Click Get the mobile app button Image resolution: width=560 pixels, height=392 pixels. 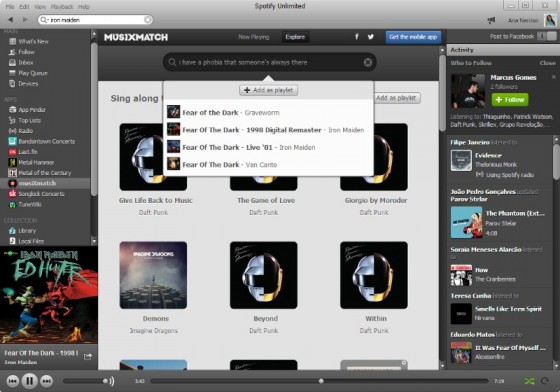(x=413, y=37)
